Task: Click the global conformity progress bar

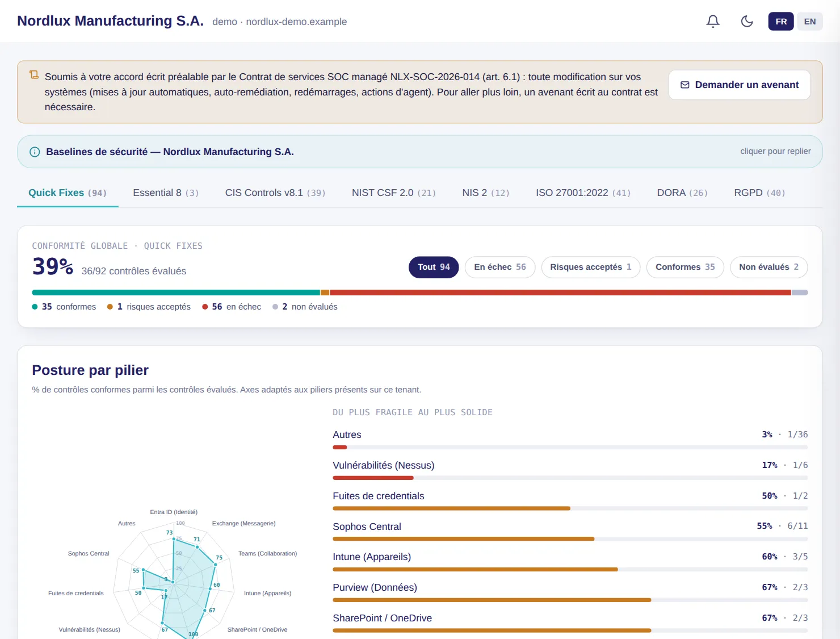Action: pyautogui.click(x=420, y=293)
